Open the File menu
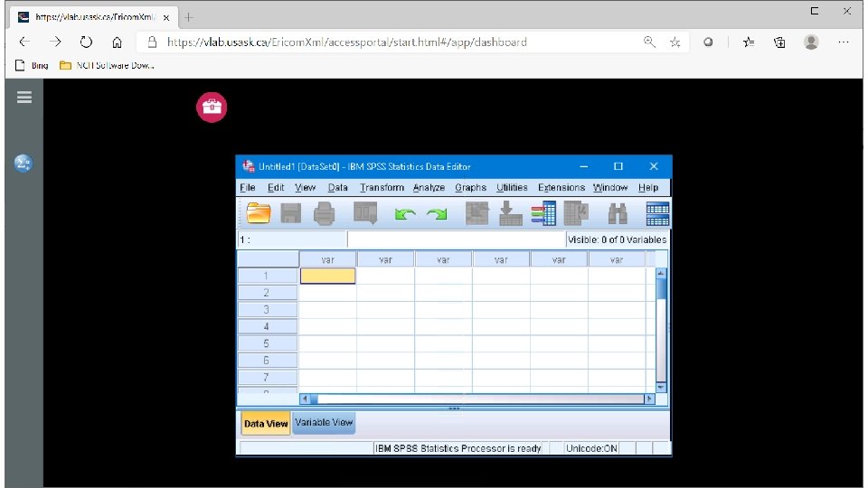 248,188
